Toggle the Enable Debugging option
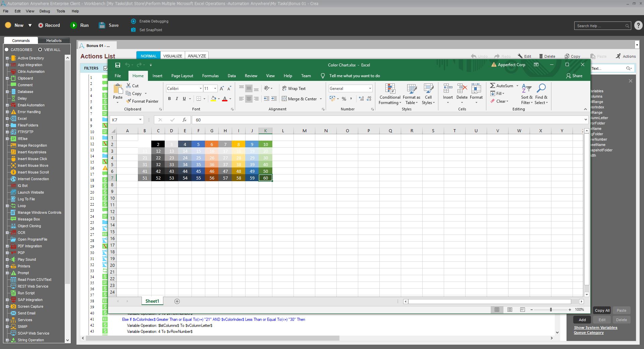Image resolution: width=644 pixels, height=349 pixels. click(x=133, y=21)
